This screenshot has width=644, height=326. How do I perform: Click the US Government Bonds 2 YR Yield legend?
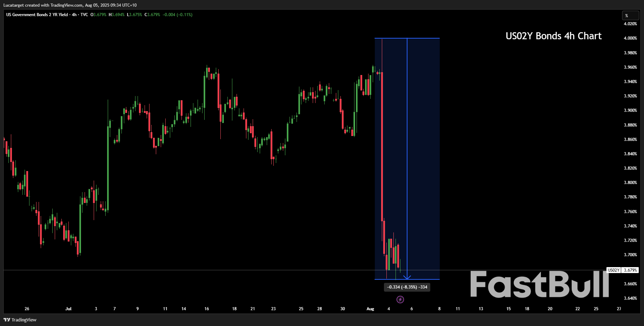point(37,15)
